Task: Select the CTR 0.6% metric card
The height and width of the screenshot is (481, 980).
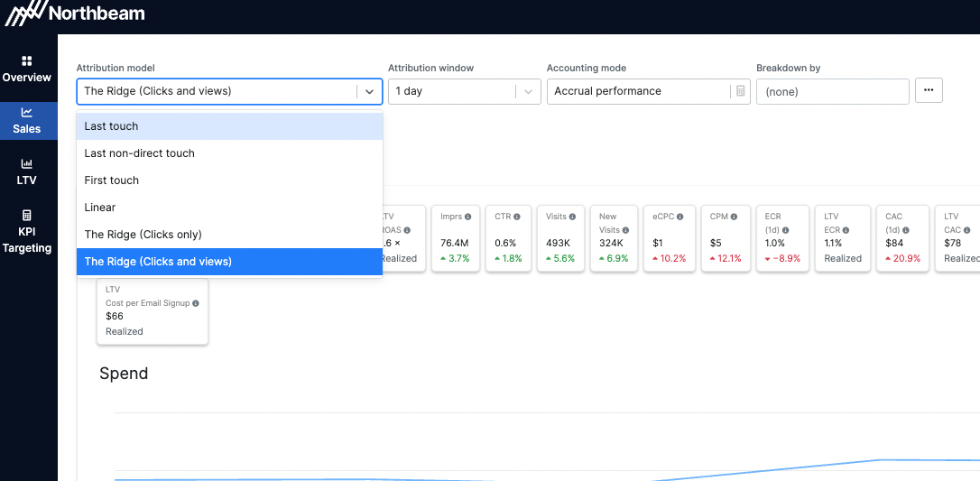Action: click(507, 238)
